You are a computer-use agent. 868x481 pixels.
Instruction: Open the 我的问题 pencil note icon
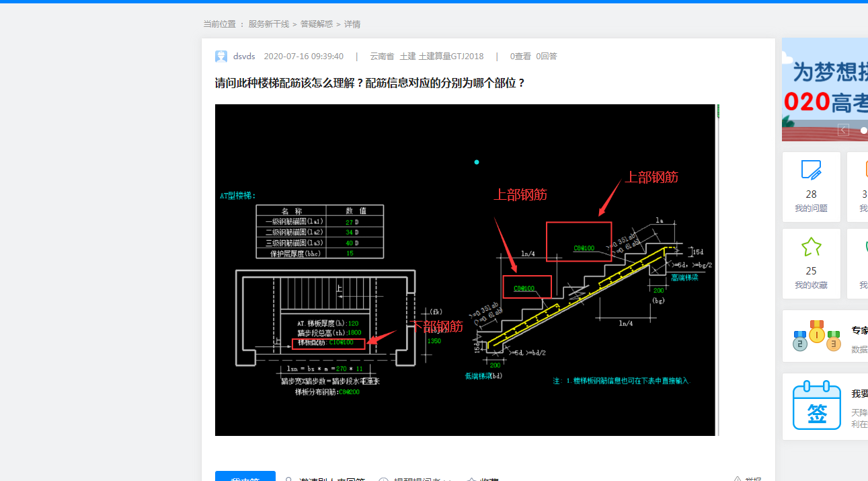click(x=811, y=170)
